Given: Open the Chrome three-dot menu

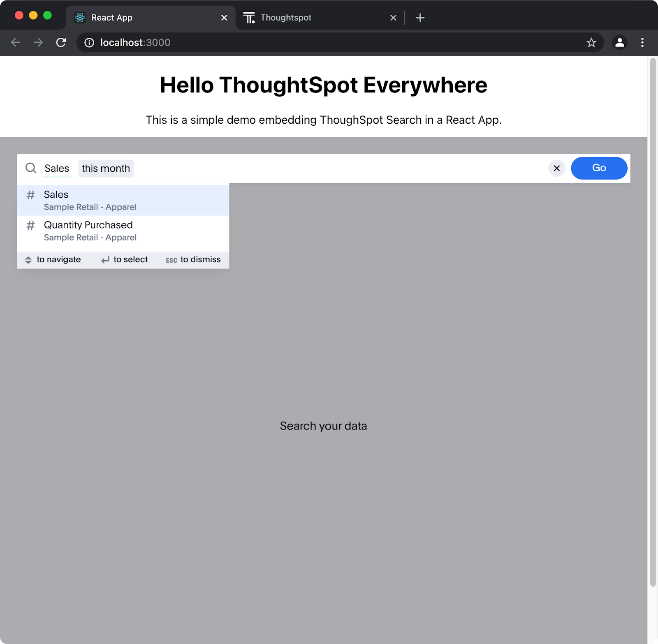Looking at the screenshot, I should 642,42.
